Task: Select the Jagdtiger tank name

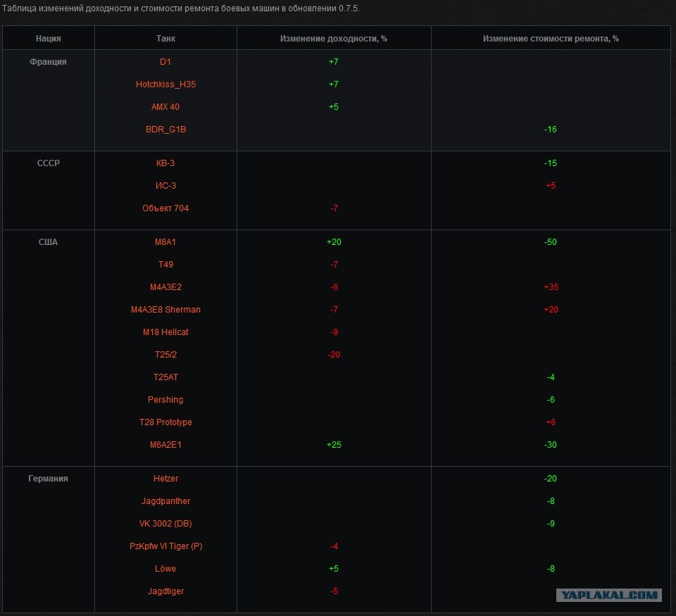Action: (165, 591)
